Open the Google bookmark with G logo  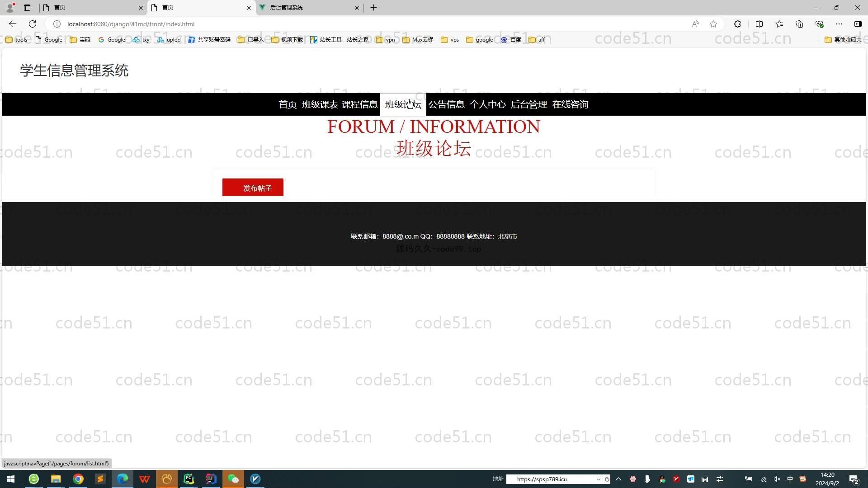point(111,40)
